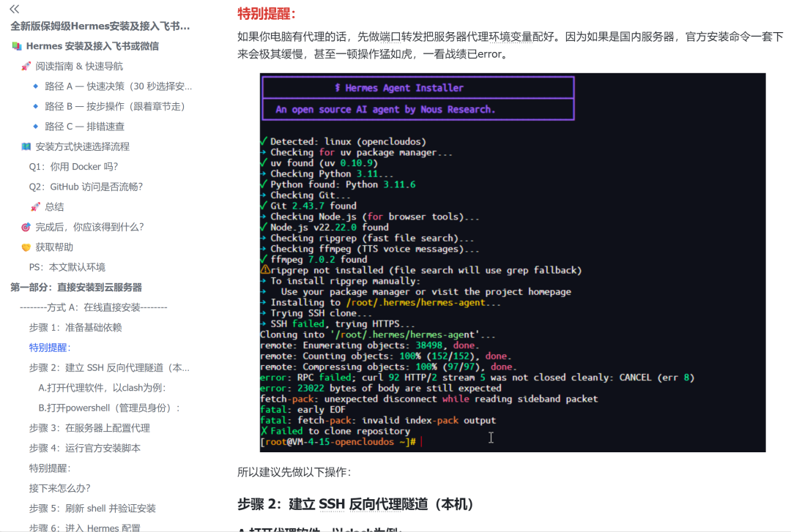Open 获取帮助 section
The width and height of the screenshot is (791, 532).
coord(54,247)
